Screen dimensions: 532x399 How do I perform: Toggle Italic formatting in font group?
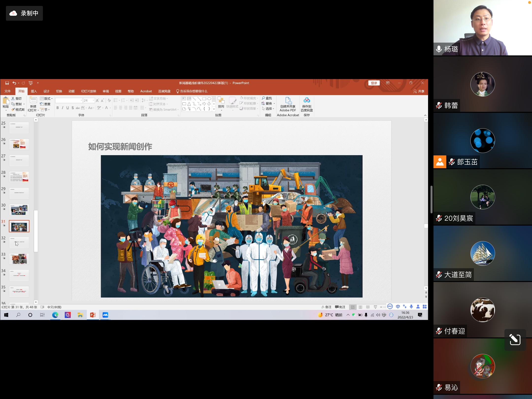tap(63, 108)
